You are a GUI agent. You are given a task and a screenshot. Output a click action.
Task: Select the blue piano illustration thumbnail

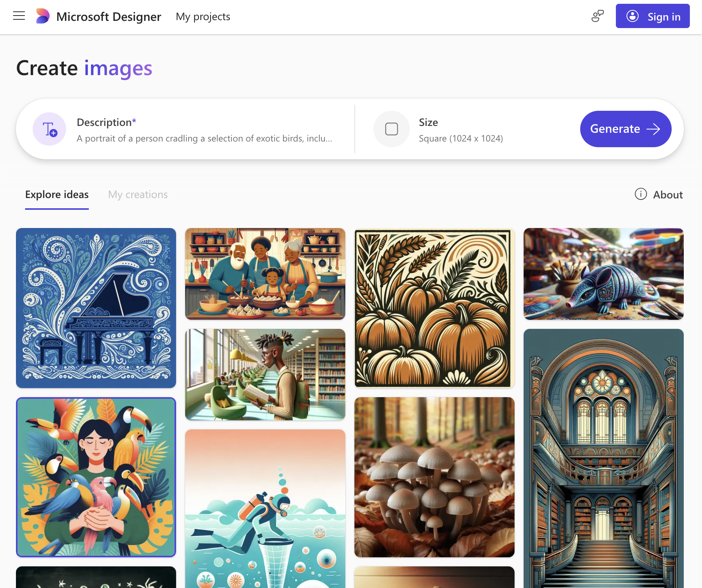tap(96, 308)
